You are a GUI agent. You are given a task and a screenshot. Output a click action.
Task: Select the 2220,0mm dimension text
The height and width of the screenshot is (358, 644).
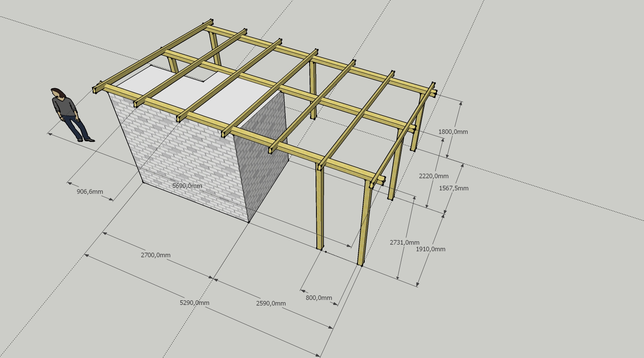[434, 176]
